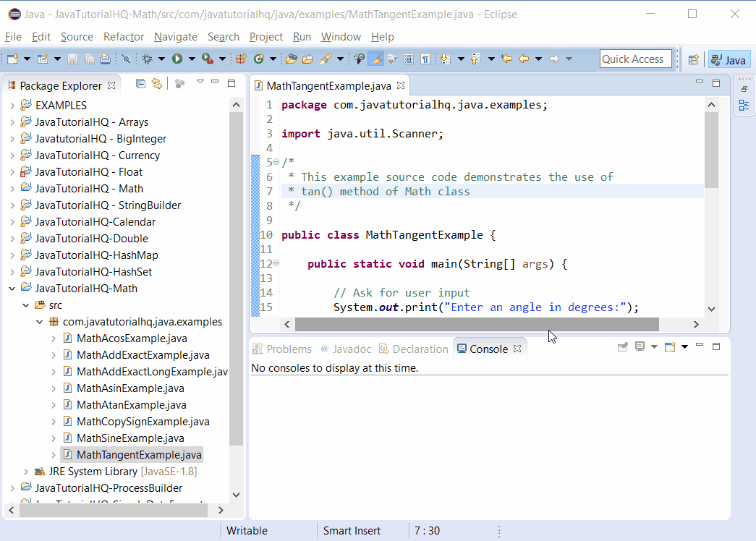Click the New file wizard icon
This screenshot has height=541, width=756.
click(x=12, y=59)
